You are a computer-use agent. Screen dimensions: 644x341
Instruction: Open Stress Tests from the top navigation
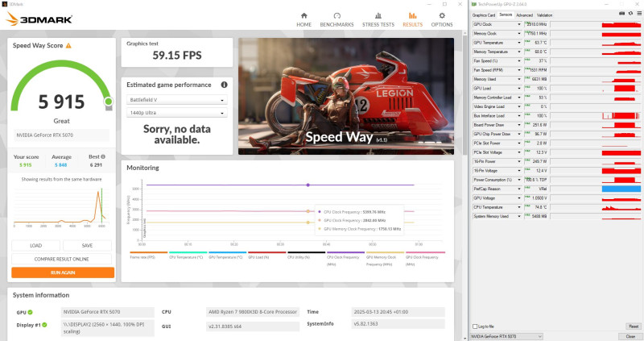378,19
